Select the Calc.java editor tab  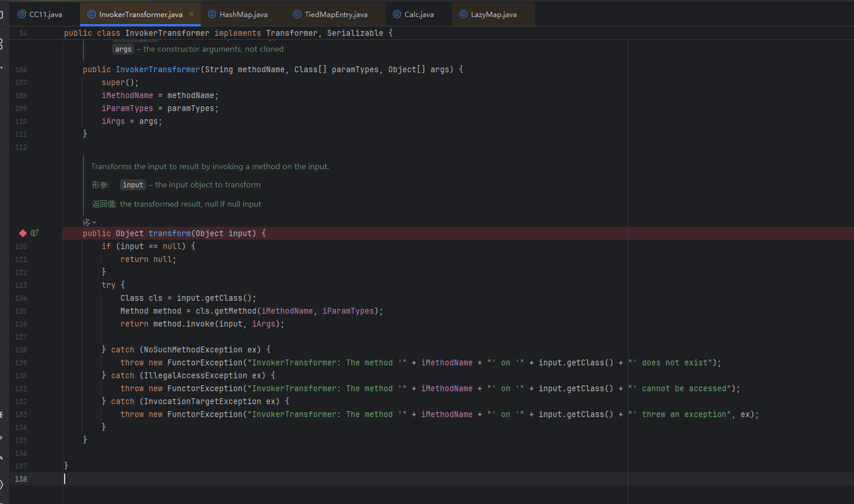click(419, 14)
